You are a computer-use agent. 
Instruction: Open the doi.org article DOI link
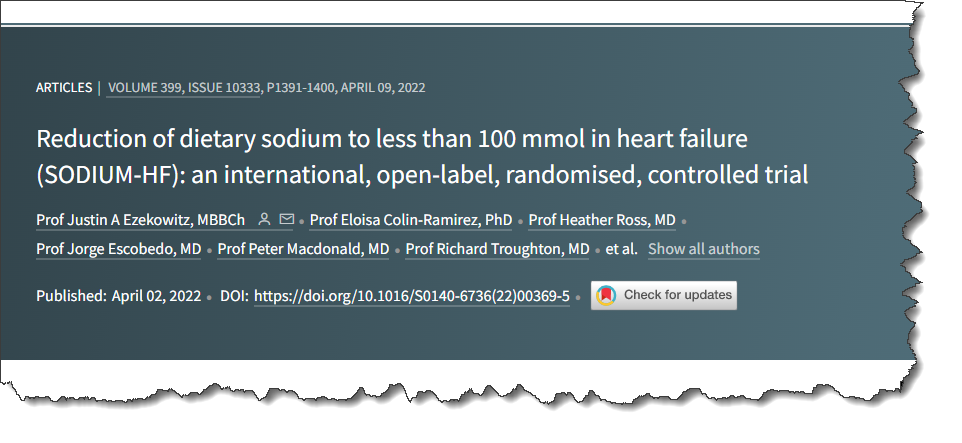coord(412,296)
